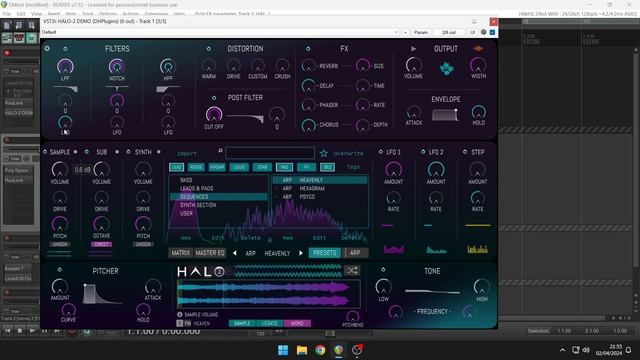Switch to the ARP tab
The height and width of the screenshot is (360, 640).
(355, 253)
